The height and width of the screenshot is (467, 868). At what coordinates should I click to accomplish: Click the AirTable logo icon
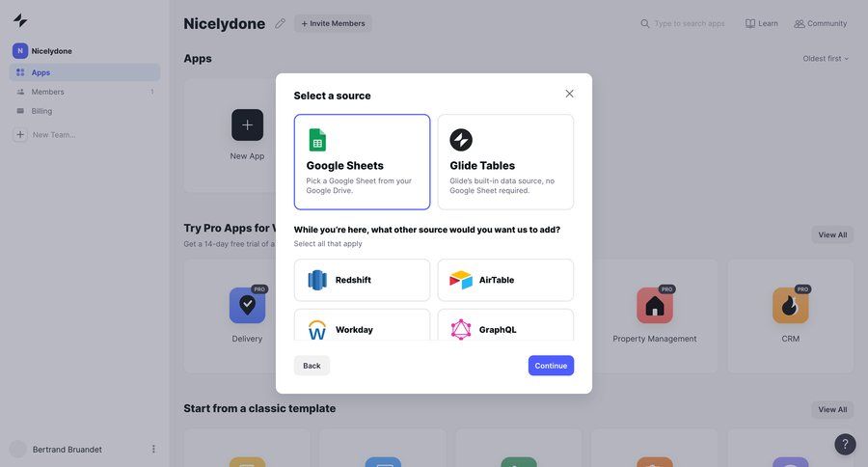click(x=461, y=281)
